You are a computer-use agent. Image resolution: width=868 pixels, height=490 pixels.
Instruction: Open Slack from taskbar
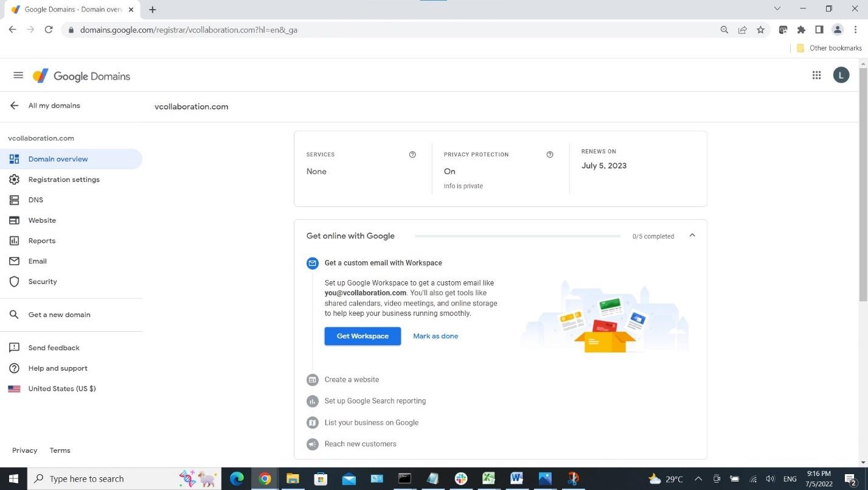click(460, 478)
